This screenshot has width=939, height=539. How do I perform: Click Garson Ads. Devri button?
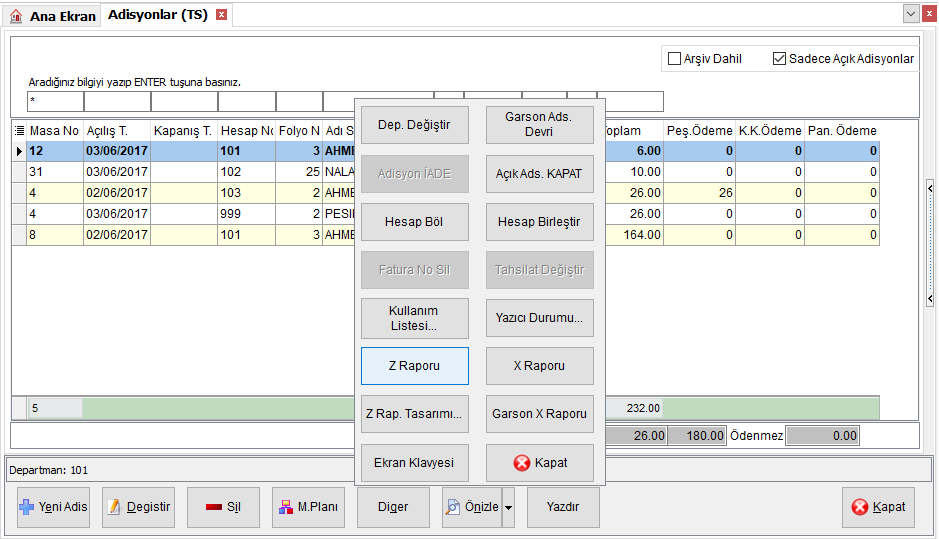540,125
